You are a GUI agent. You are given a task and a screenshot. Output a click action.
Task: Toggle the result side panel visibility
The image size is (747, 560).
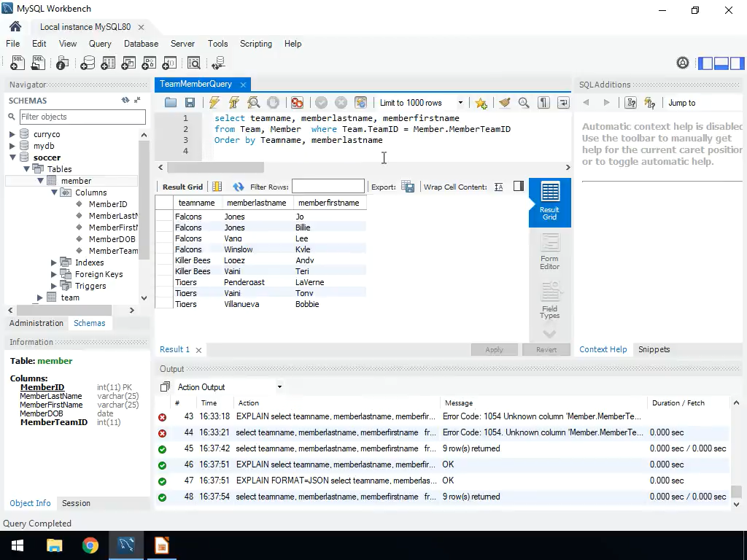518,187
